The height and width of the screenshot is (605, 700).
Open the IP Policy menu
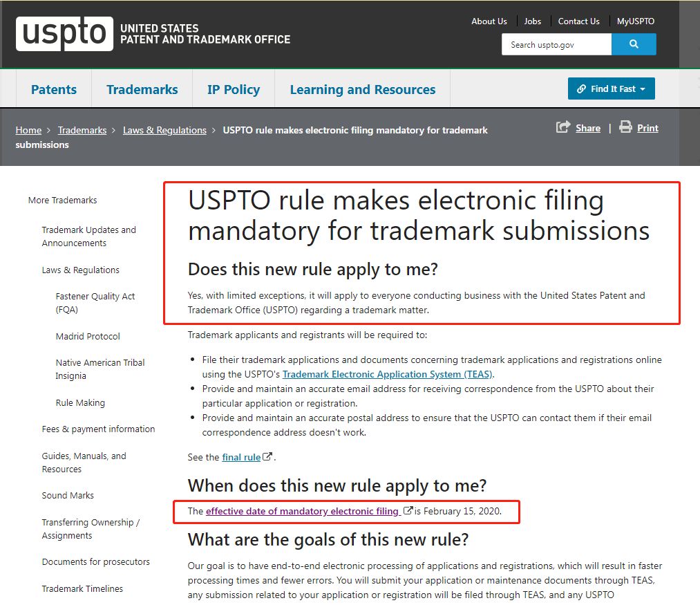point(234,89)
